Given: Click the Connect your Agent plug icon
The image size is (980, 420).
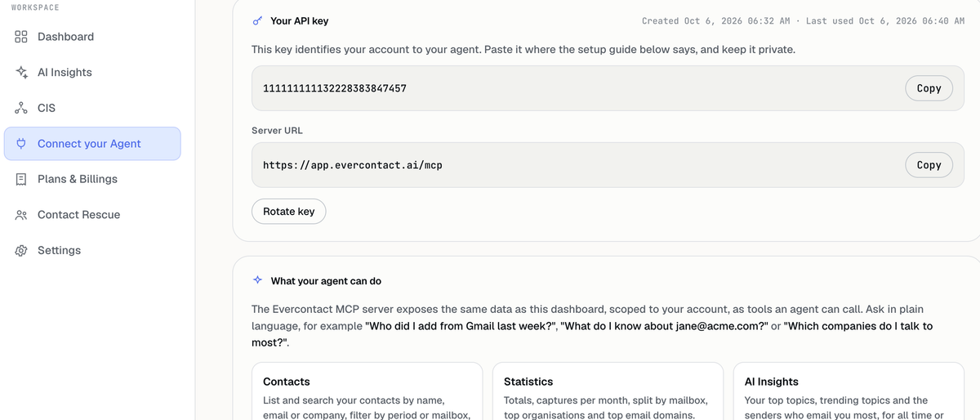Looking at the screenshot, I should pyautogui.click(x=21, y=144).
